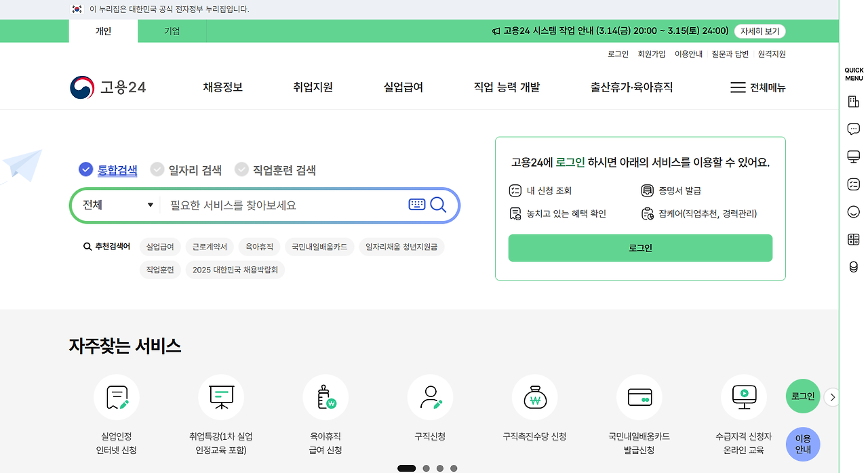Click the 국민내일배움카드 발급신청 card icon
868x473 pixels.
[639, 398]
